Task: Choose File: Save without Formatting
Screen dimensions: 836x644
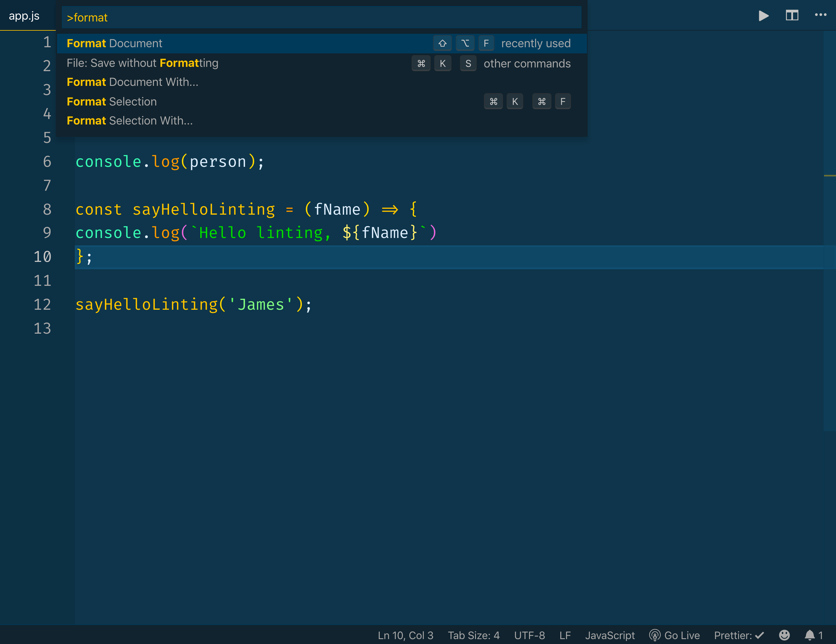Action: [x=142, y=63]
